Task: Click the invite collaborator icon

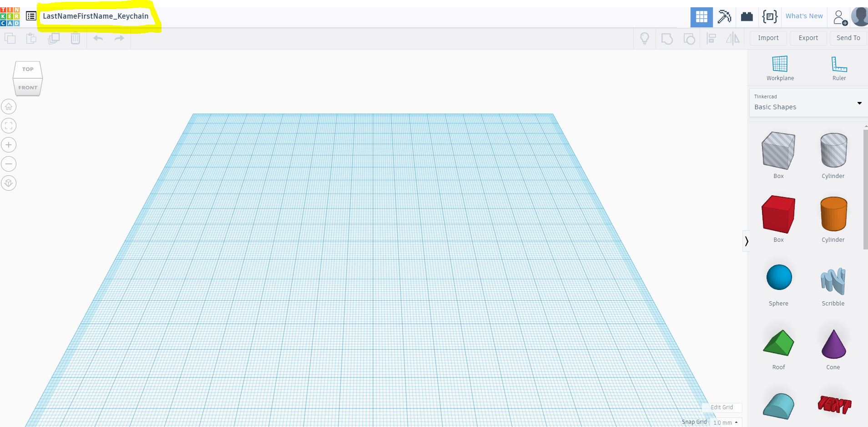Action: 840,17
